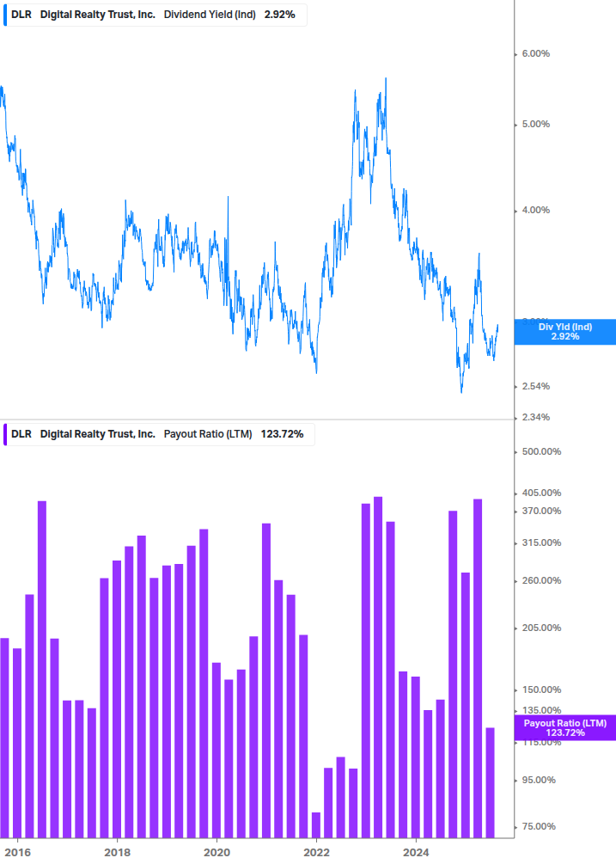Click the 135.00% payout axis label
This screenshot has width=616, height=864.
click(541, 711)
